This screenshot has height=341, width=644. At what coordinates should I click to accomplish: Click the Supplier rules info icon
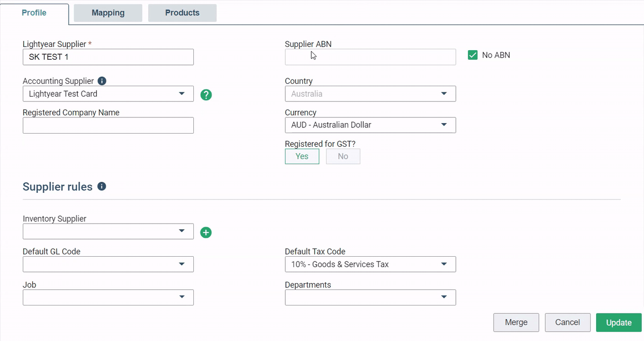(x=101, y=187)
